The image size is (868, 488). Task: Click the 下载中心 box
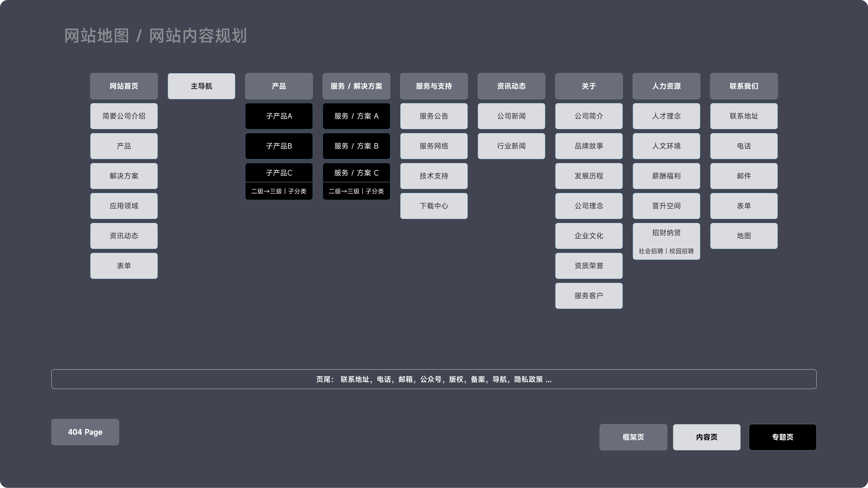[x=434, y=206]
